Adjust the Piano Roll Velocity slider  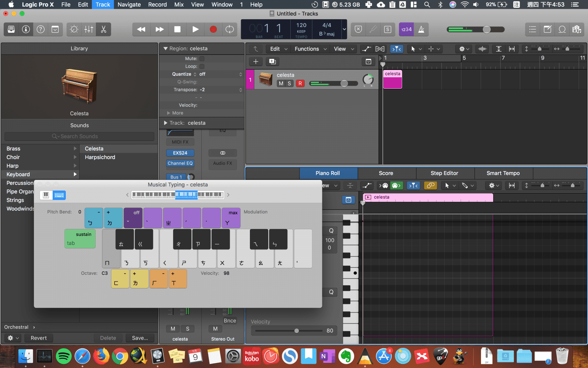point(296,331)
